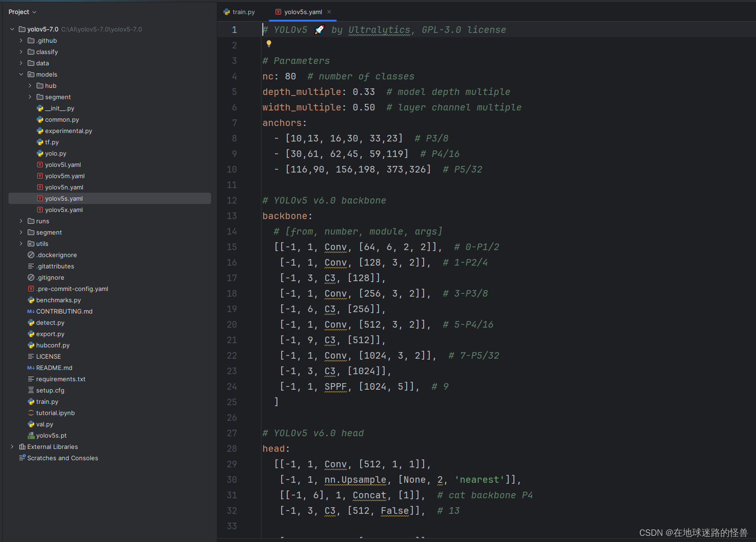Image resolution: width=756 pixels, height=542 pixels.
Task: Select setup.cfg in the project tree
Action: (x=50, y=390)
